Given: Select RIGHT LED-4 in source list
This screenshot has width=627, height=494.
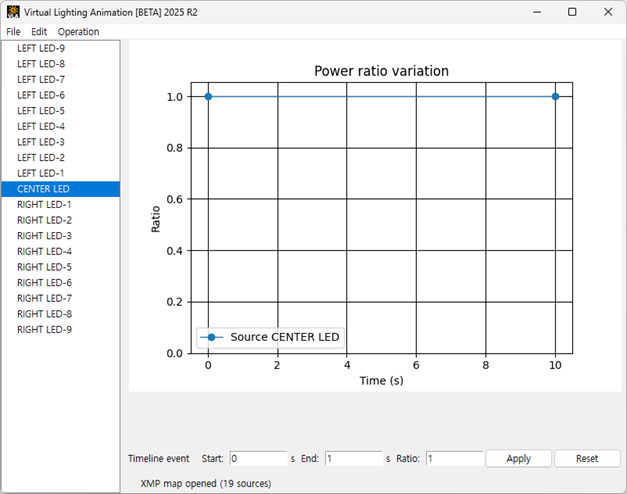Looking at the screenshot, I should [x=61, y=251].
